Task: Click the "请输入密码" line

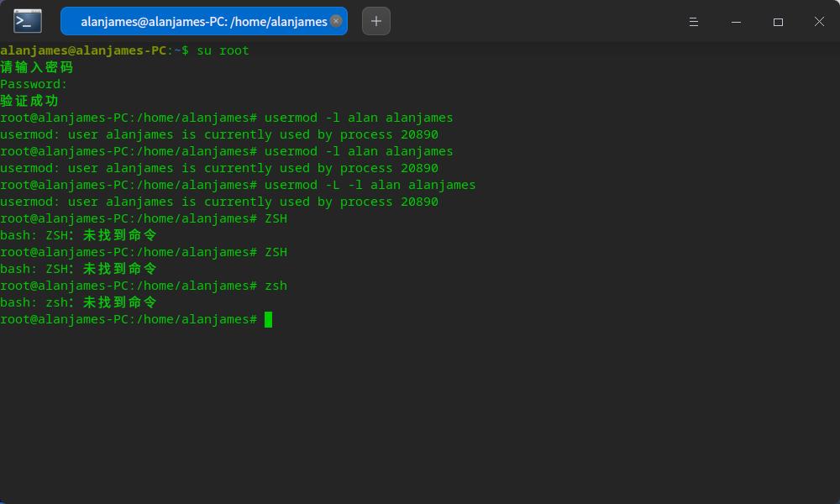Action: (x=37, y=67)
